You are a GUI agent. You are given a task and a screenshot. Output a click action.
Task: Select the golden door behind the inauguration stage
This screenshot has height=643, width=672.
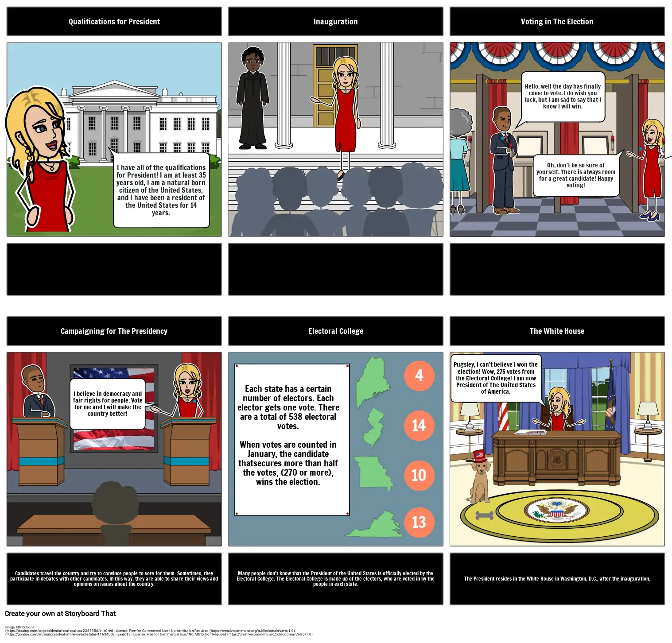pos(323,86)
